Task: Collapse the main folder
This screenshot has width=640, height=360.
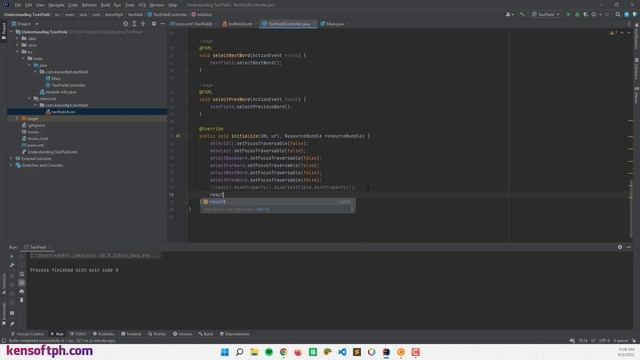Action: pos(23,58)
